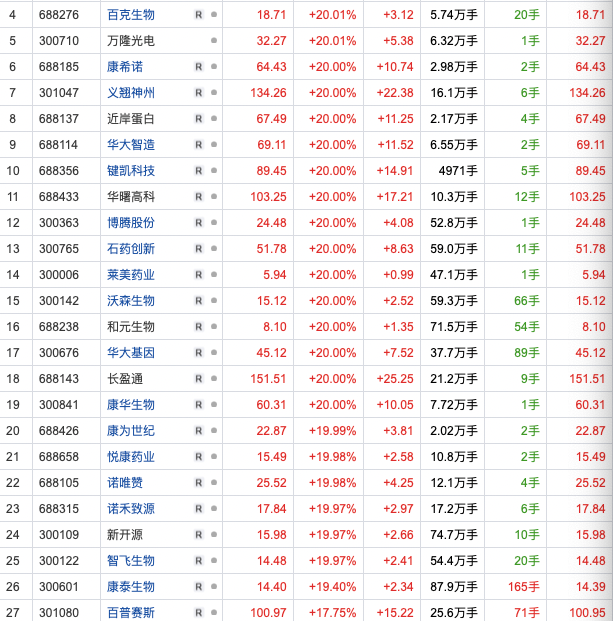Click the grey dot beside 华大智造
613x621 pixels.
[214, 145]
